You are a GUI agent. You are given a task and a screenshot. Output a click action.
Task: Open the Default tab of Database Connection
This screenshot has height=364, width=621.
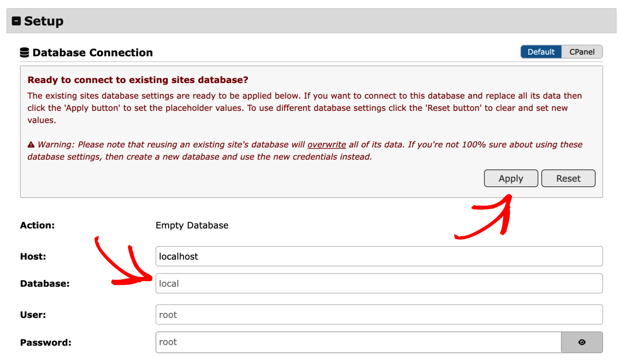tap(541, 52)
